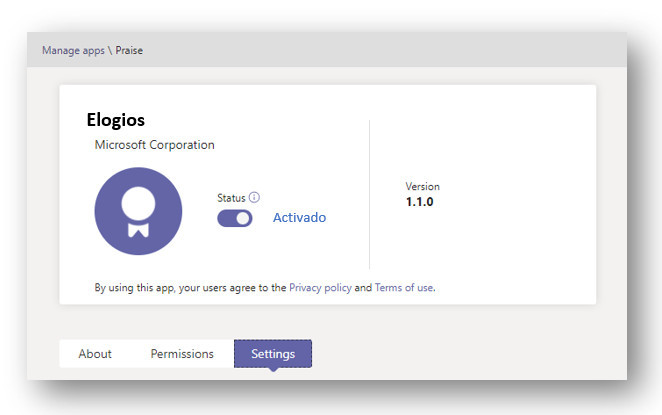Click the Status info icon
The image size is (662, 415).
254,197
